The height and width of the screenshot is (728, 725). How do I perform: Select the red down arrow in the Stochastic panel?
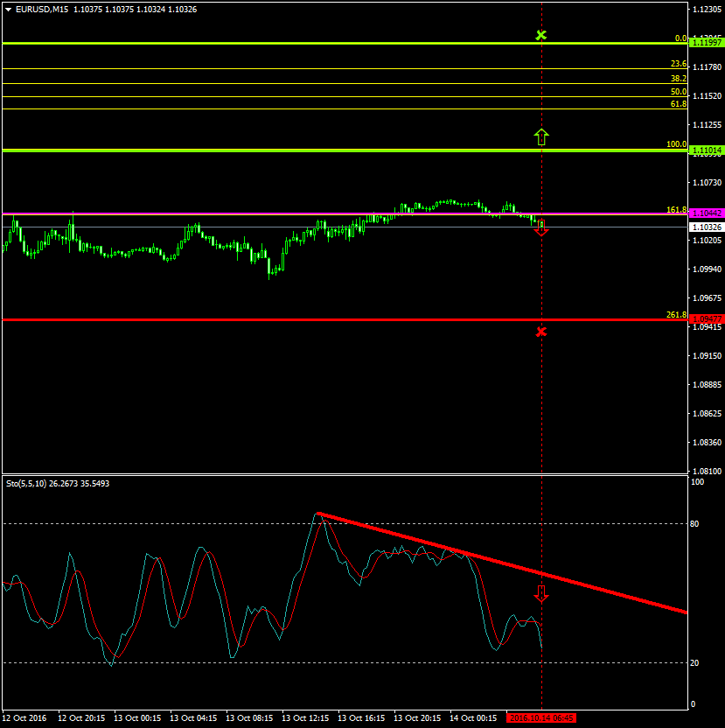click(542, 593)
